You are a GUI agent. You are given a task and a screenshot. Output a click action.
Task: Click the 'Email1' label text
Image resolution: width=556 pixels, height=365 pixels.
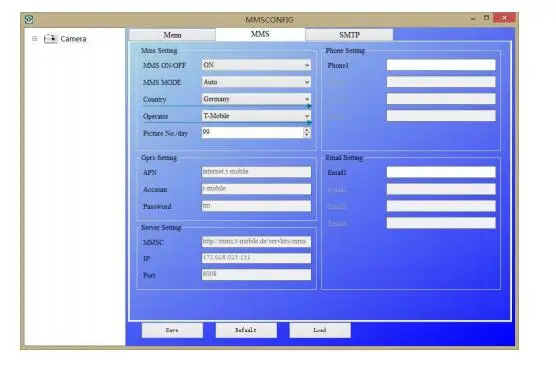point(337,173)
